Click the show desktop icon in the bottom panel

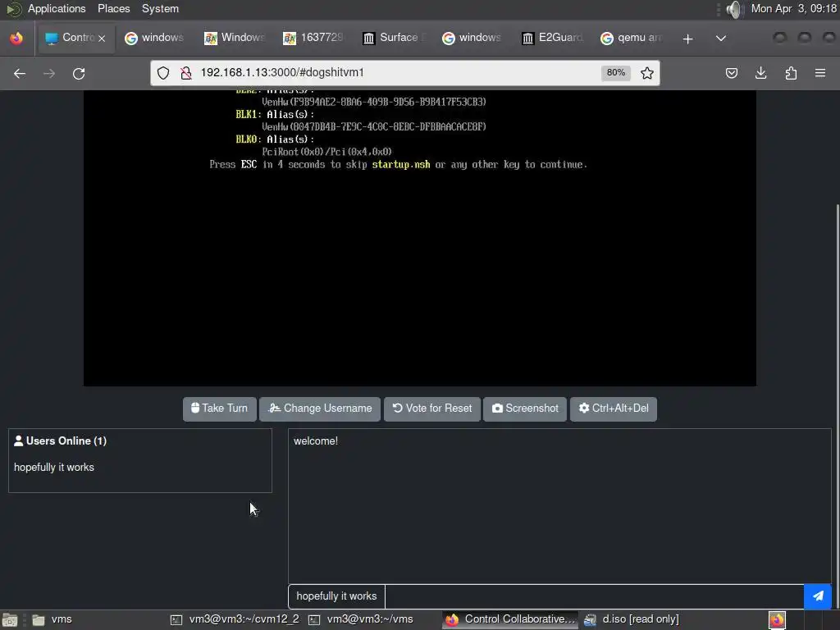coord(10,620)
